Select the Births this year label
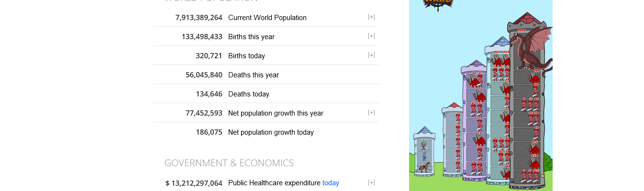Viewport: 644px width, 191px height. coord(251,37)
